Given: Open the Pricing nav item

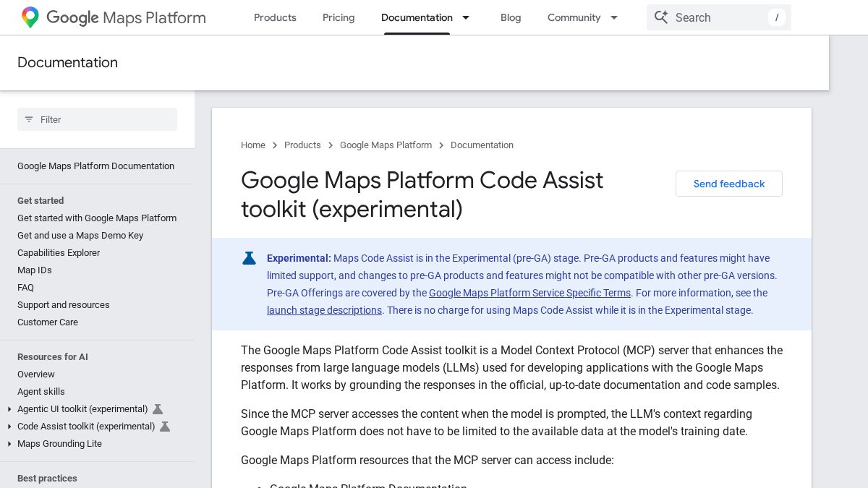Looking at the screenshot, I should 339,17.
